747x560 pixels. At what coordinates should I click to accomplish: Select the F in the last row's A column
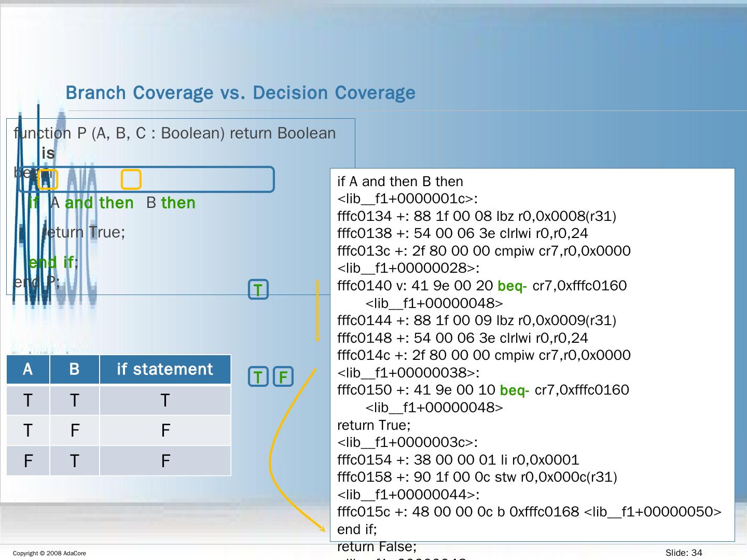(28, 460)
